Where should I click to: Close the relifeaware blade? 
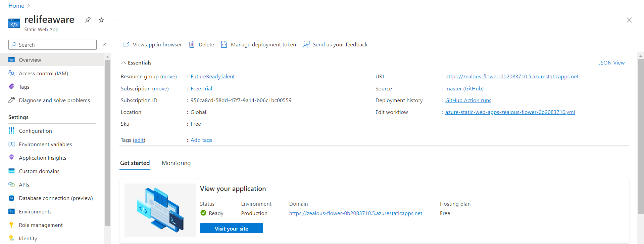[629, 20]
